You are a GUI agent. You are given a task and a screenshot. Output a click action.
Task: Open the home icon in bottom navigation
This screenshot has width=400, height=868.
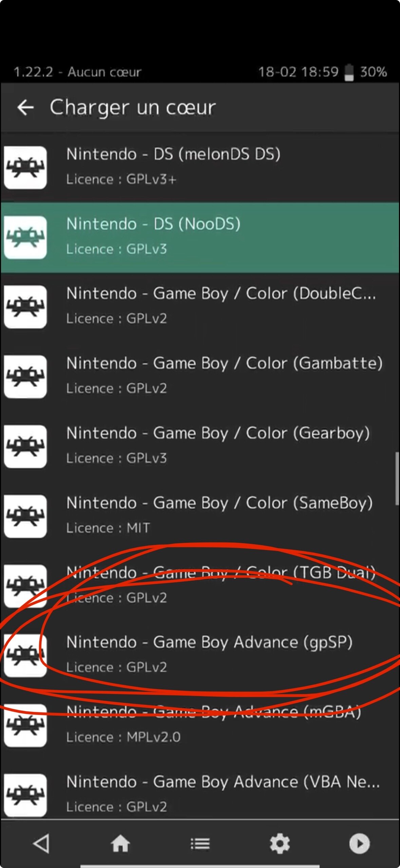(x=120, y=843)
